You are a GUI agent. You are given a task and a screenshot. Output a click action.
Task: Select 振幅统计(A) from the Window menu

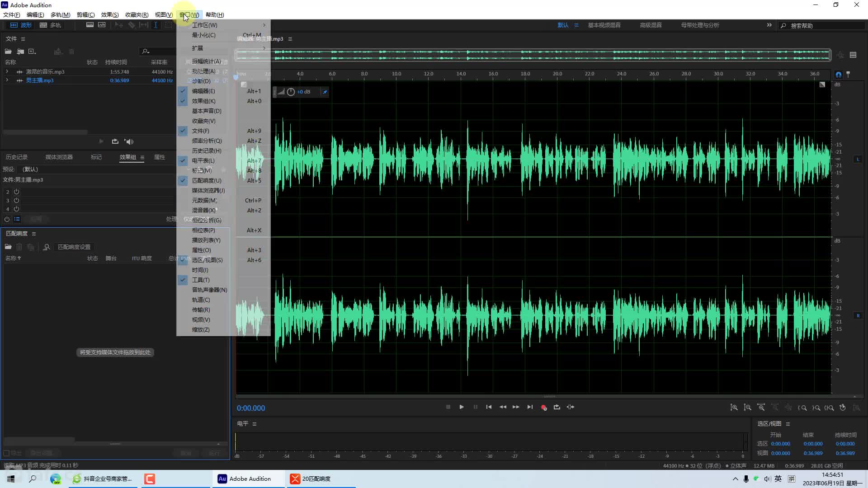coord(224,61)
